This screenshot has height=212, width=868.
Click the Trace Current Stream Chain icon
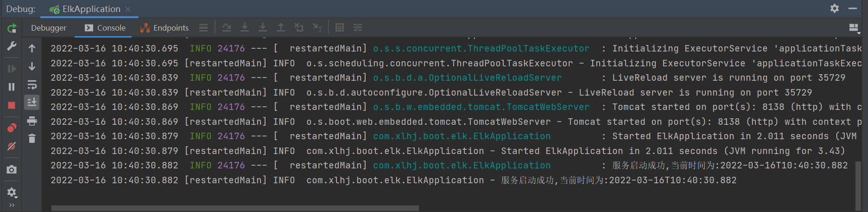(358, 28)
